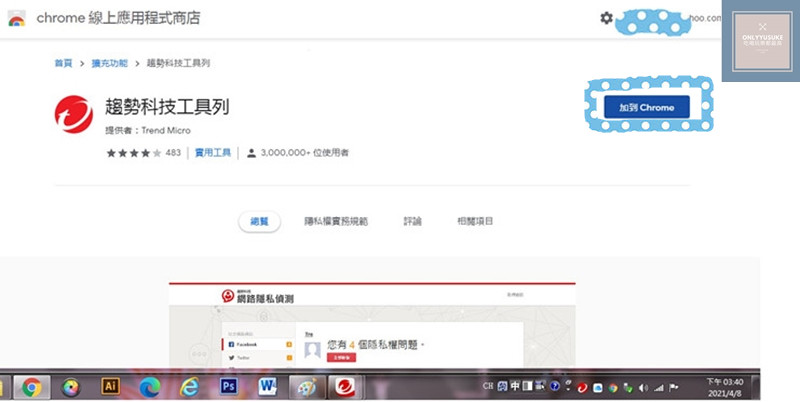Open the 實用工具 category link

[x=213, y=153]
